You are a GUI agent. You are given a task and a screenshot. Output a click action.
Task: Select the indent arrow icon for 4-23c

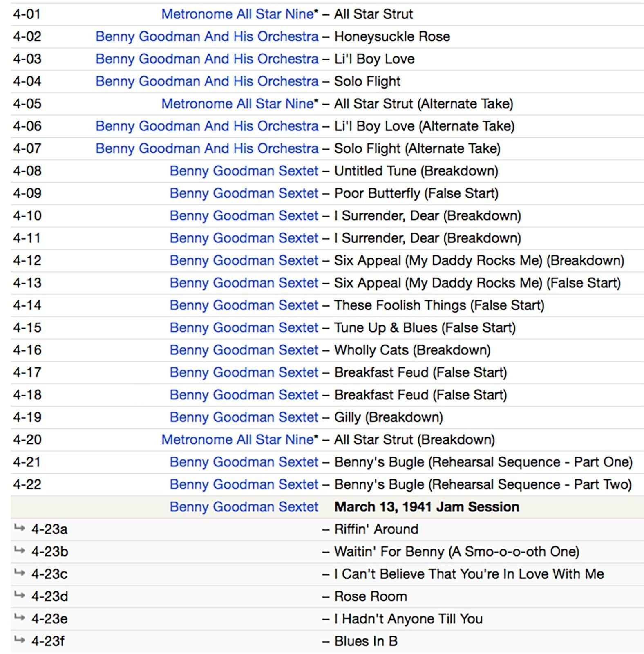pos(19,573)
